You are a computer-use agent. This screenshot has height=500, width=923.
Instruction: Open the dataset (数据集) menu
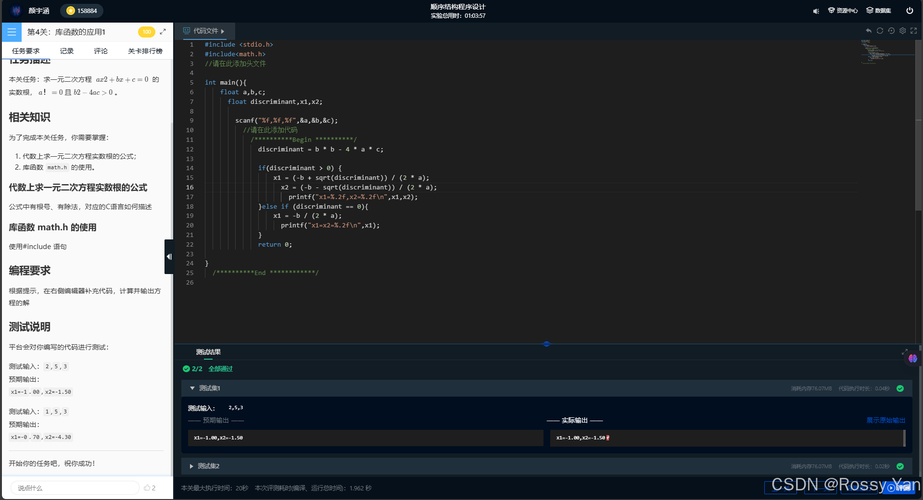pyautogui.click(x=878, y=11)
